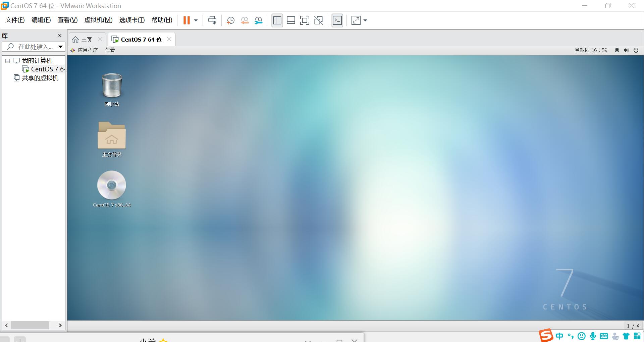
Task: Toggle the thumbnail bar view
Action: click(291, 20)
